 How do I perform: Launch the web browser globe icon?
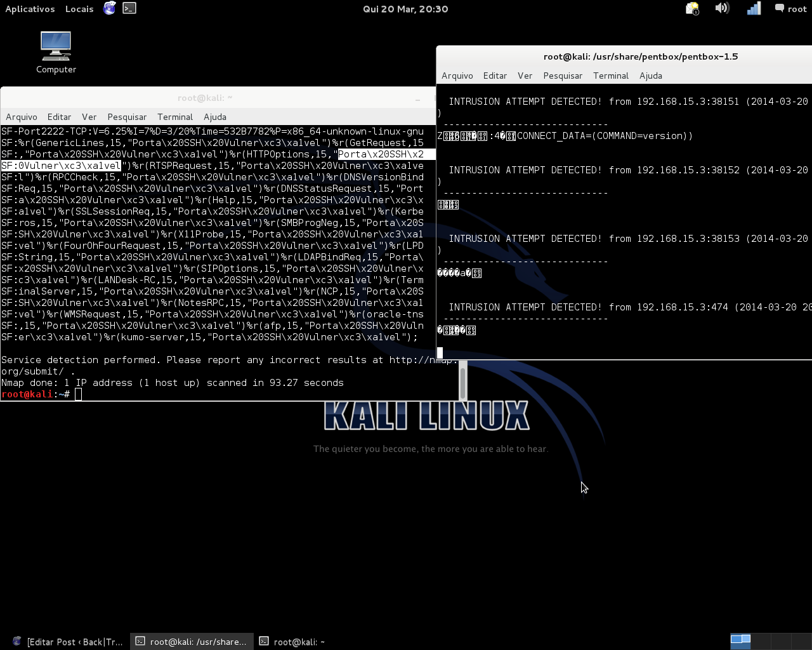tap(110, 8)
